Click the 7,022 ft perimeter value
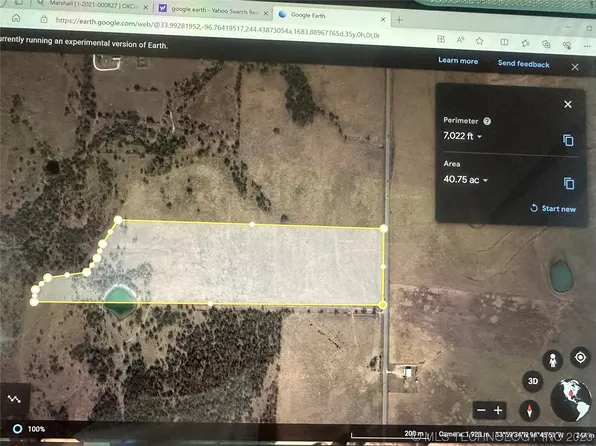This screenshot has width=596, height=446. point(458,136)
